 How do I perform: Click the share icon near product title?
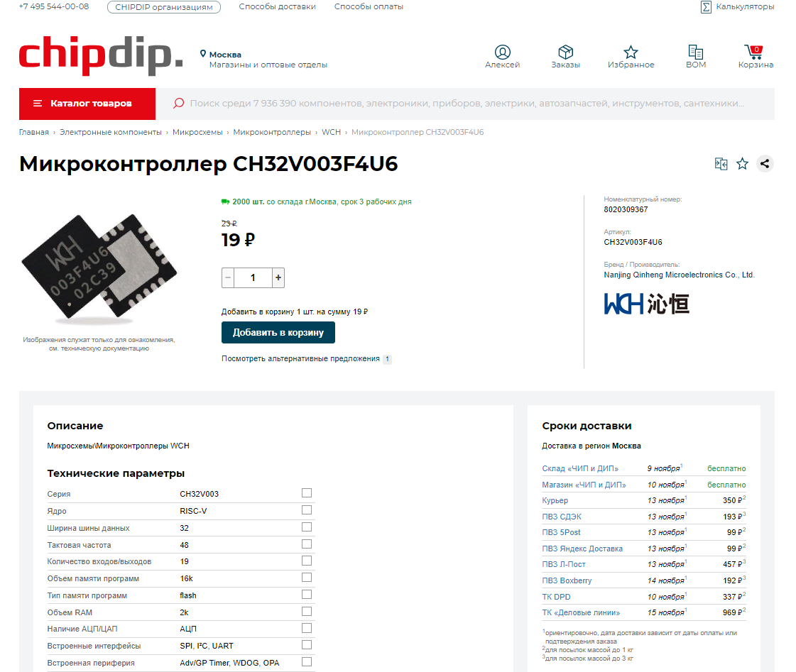tap(765, 164)
